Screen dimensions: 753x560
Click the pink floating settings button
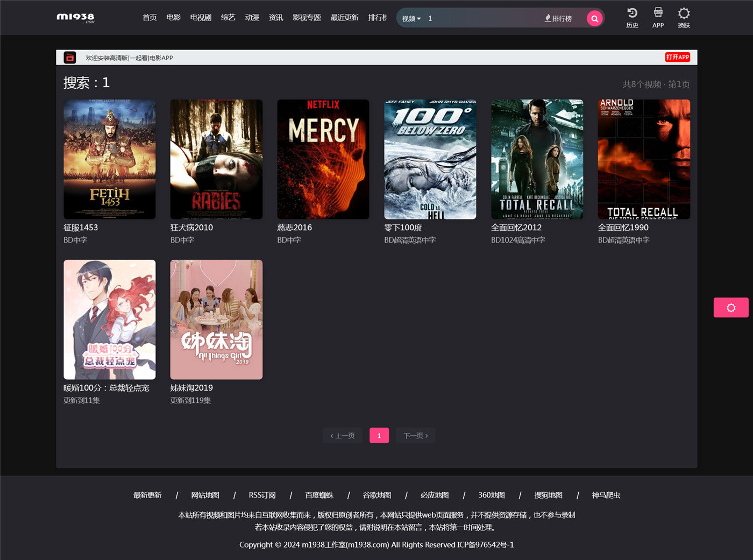tap(731, 308)
